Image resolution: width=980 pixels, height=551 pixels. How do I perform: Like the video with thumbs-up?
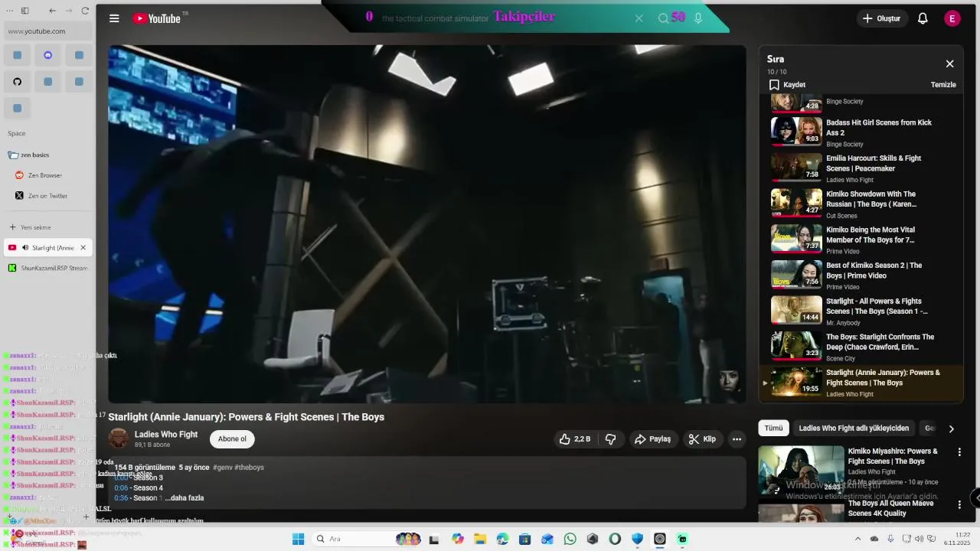tap(574, 439)
